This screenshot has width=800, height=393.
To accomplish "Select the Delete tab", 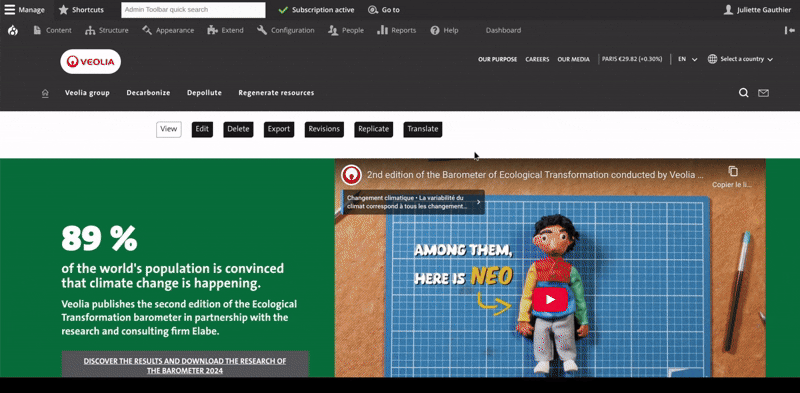I will click(238, 129).
